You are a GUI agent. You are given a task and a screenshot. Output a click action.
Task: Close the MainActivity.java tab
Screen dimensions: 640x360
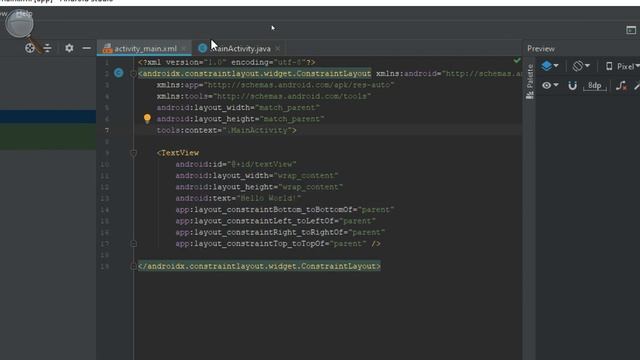coord(278,49)
